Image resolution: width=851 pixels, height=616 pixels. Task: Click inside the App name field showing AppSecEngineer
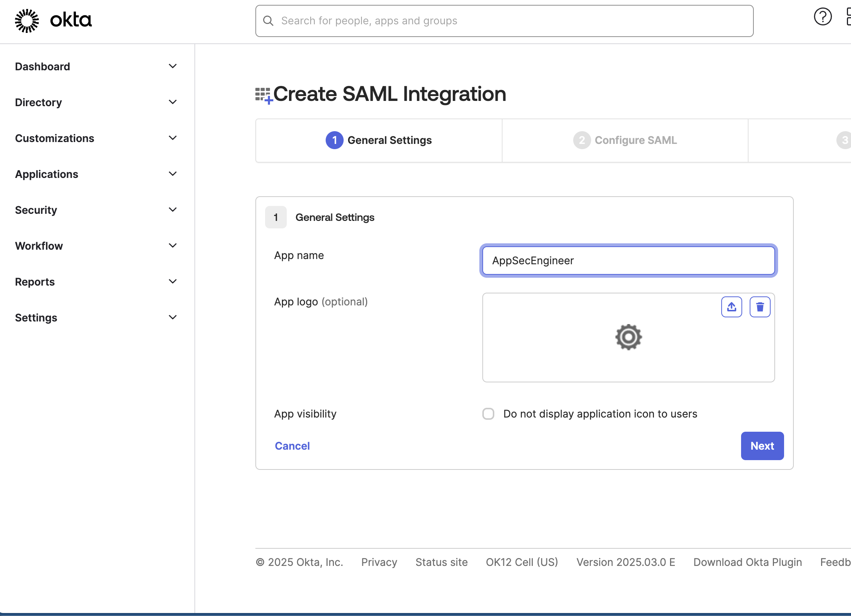pyautogui.click(x=628, y=261)
